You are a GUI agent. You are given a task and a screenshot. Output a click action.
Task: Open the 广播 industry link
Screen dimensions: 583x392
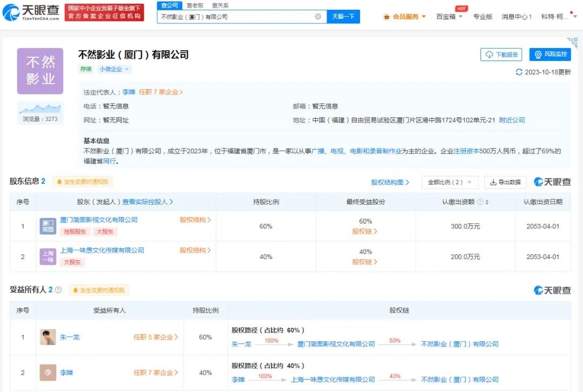318,151
